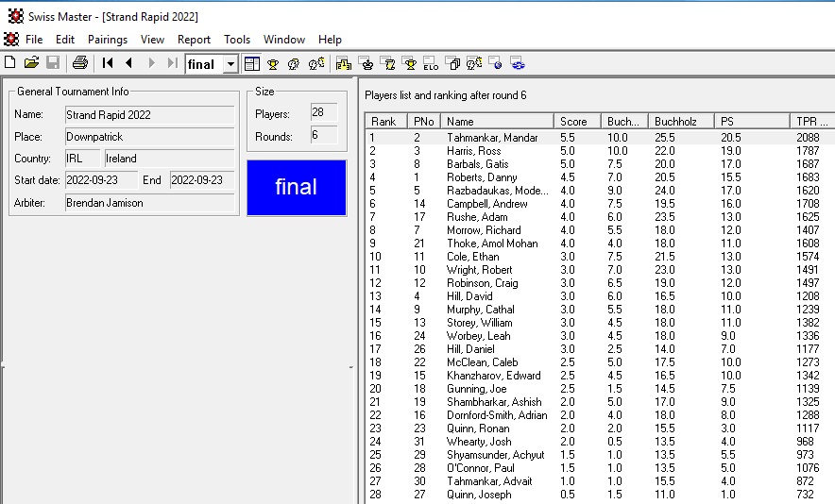Jump to the first round arrow
Viewport: 835px width, 504px height.
click(108, 63)
